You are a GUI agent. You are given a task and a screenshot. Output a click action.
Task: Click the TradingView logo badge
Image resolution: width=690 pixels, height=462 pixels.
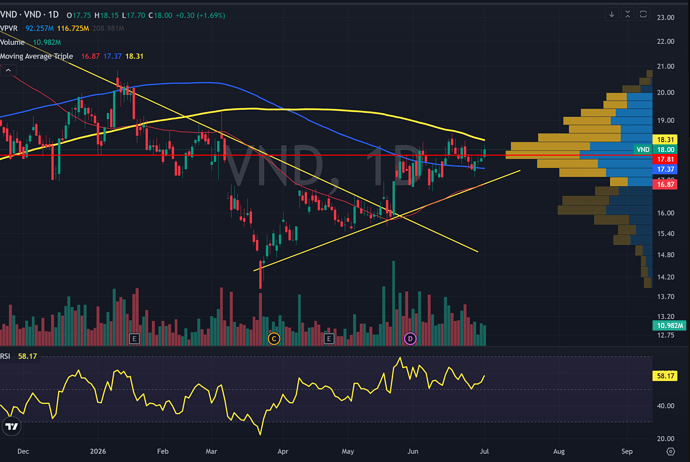11,426
